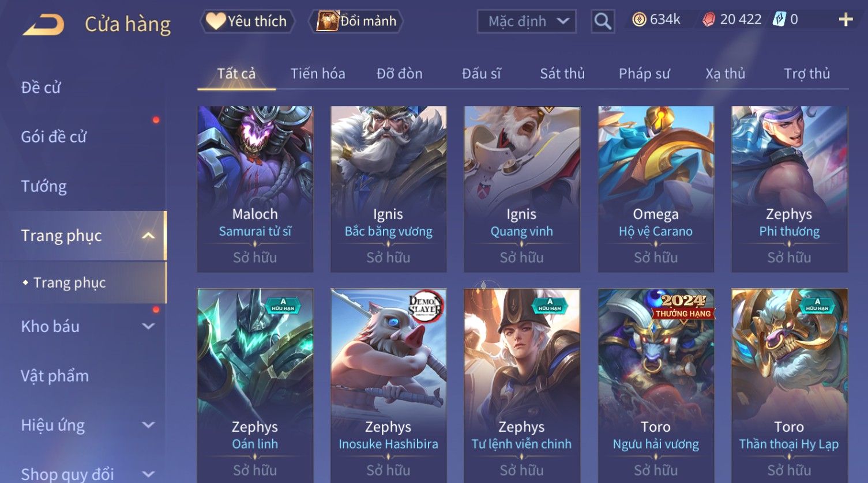Switch to the Sát thủ tab
868x483 pixels.
click(562, 74)
